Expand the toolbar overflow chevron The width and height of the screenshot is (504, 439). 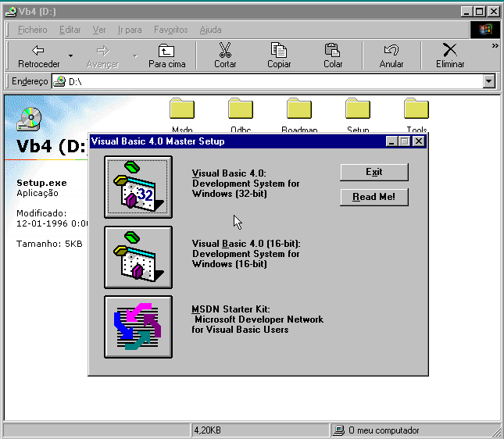495,46
